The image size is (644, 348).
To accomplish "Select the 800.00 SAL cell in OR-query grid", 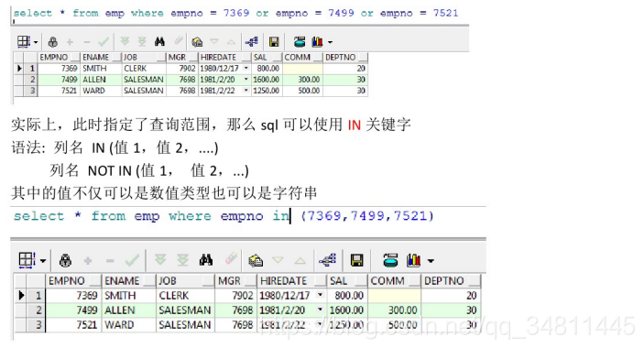I will [x=267, y=68].
